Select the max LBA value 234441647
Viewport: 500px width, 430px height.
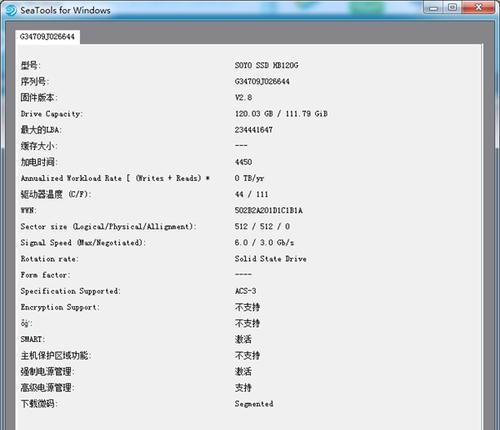coord(253,130)
